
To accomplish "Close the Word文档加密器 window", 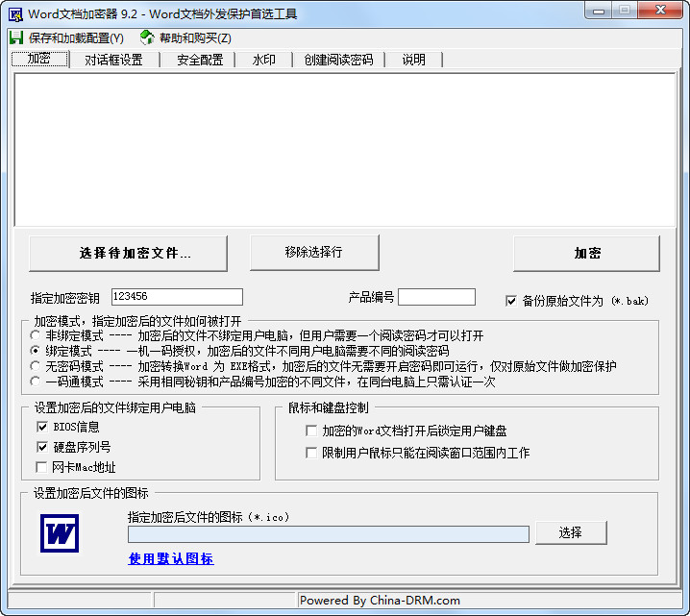I will [660, 11].
